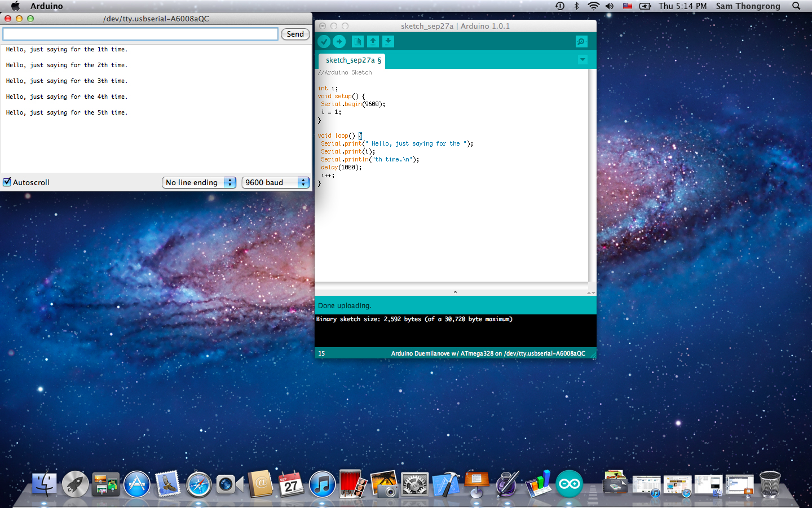
Task: Click the battery status icon
Action: pyautogui.click(x=645, y=6)
